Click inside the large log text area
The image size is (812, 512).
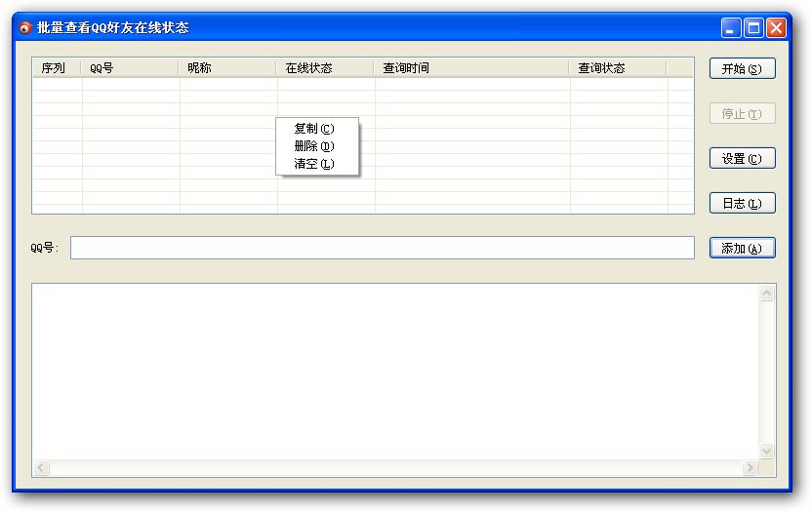pyautogui.click(x=395, y=372)
